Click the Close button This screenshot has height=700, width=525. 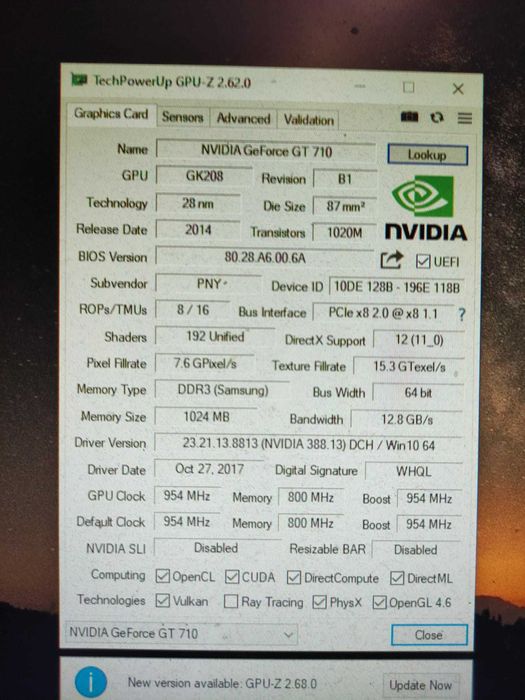pyautogui.click(x=429, y=635)
